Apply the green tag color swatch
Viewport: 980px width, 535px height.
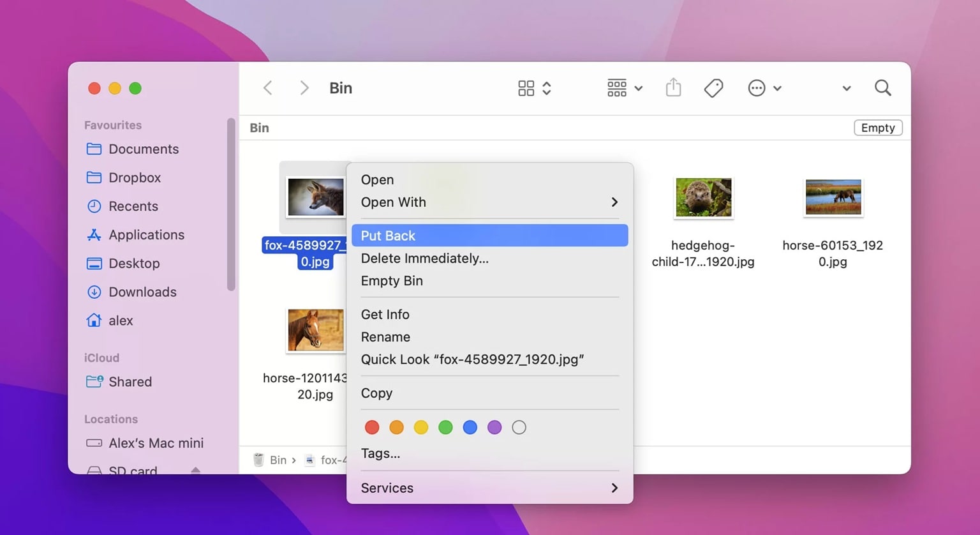(445, 427)
